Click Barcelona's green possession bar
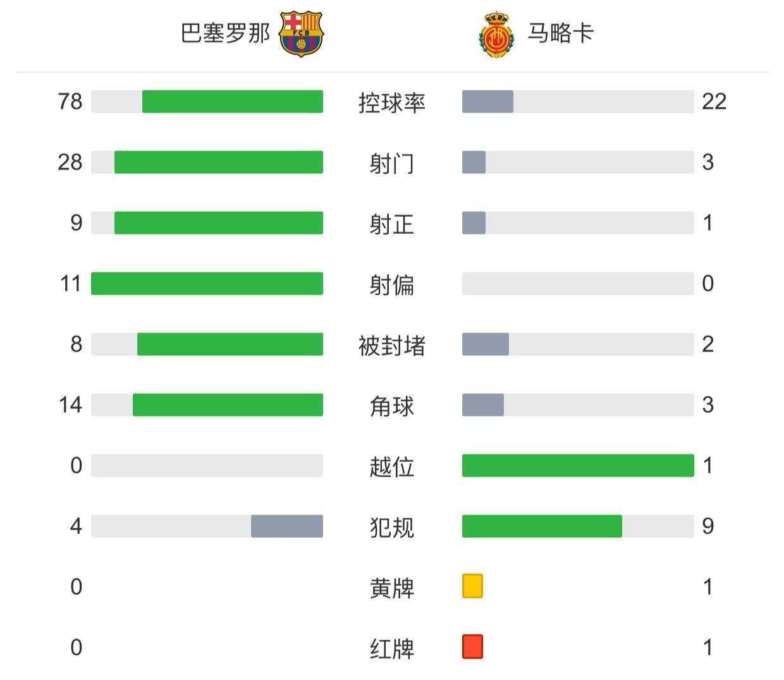 (232, 102)
